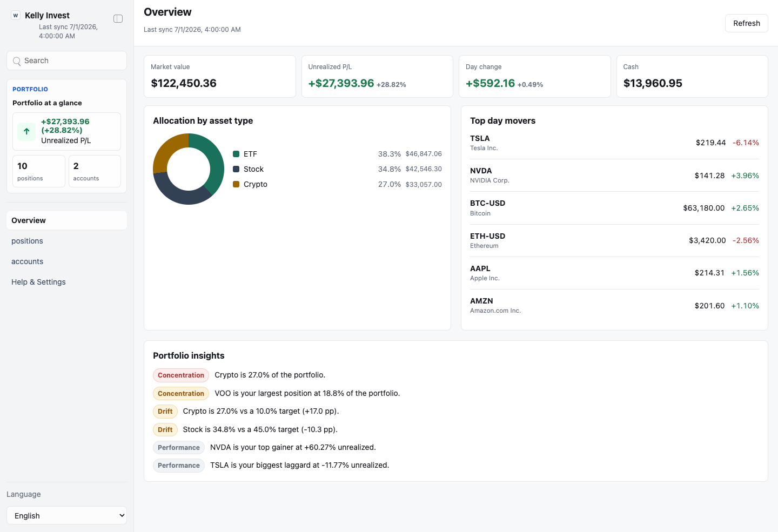Click the Cash $13,960.95 value
Viewport: 778px width, 532px height.
[x=653, y=83]
